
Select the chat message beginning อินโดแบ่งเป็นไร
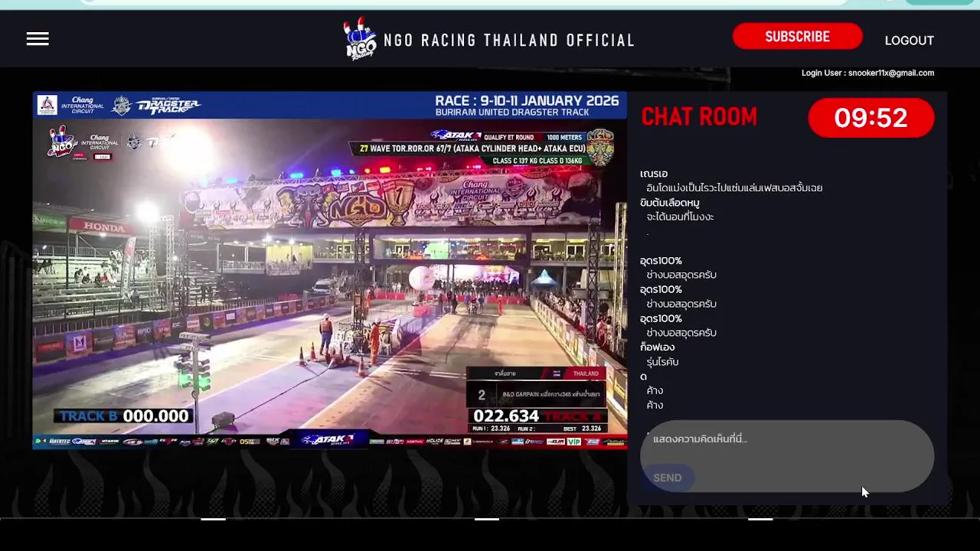click(734, 188)
